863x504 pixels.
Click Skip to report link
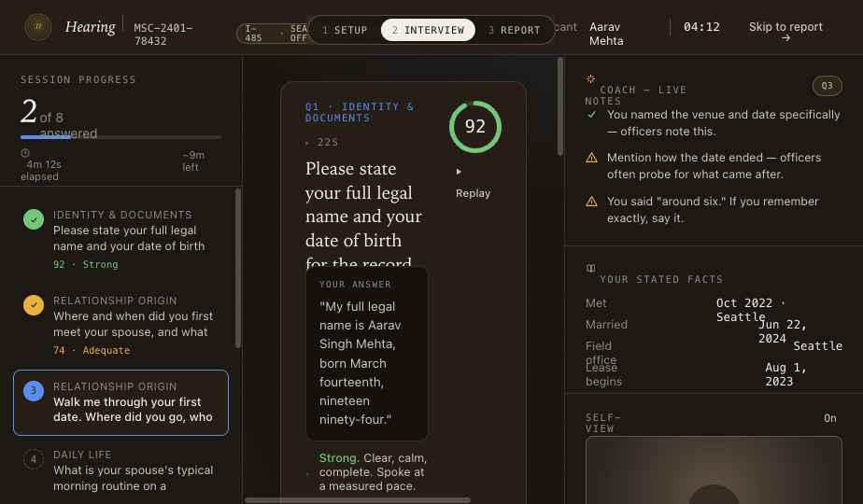tap(785, 32)
